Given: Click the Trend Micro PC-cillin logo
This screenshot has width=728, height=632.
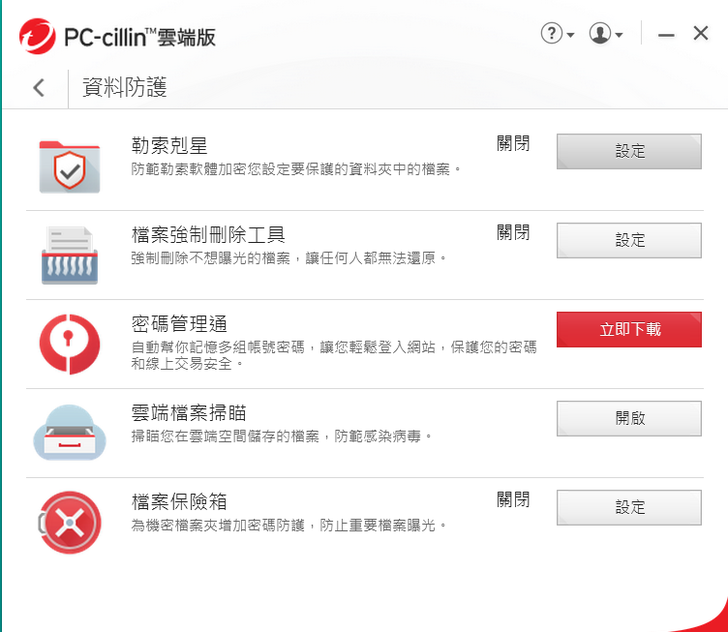Looking at the screenshot, I should tap(37, 36).
